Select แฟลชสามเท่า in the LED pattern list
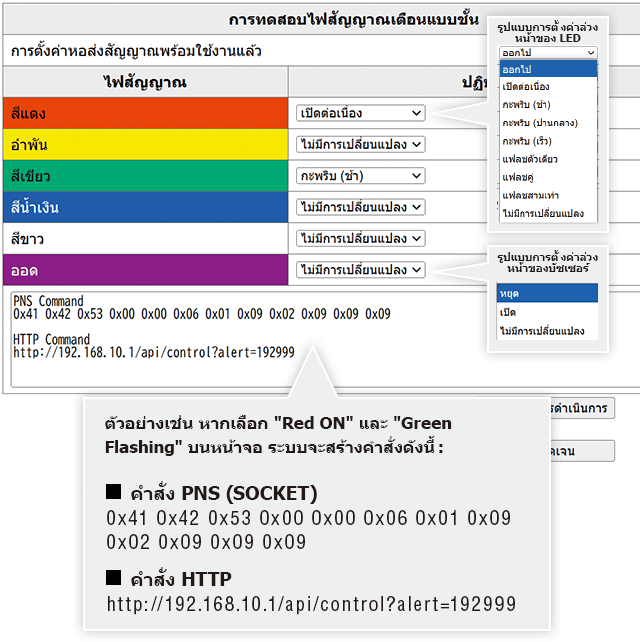 click(548, 195)
